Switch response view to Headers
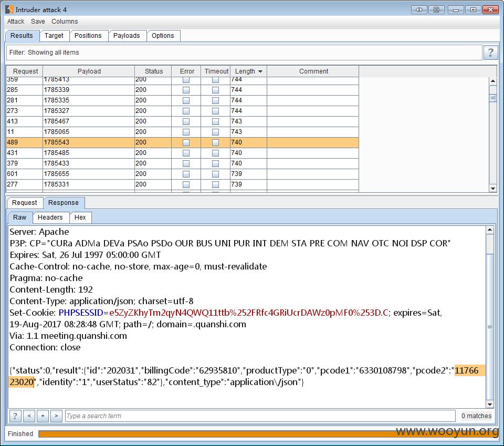The width and height of the screenshot is (504, 446). click(x=50, y=217)
